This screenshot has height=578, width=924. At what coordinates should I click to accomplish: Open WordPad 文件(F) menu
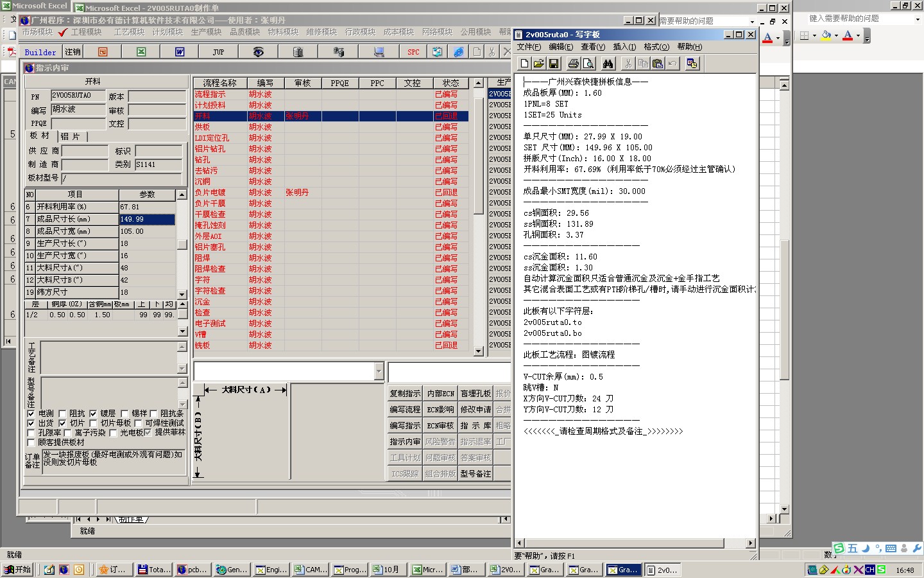(x=529, y=47)
